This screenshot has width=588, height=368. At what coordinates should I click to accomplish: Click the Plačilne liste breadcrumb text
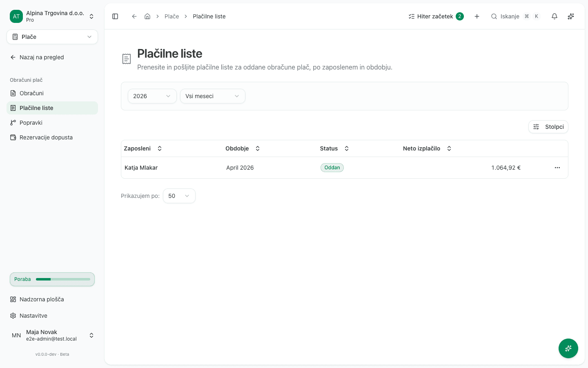pyautogui.click(x=209, y=16)
